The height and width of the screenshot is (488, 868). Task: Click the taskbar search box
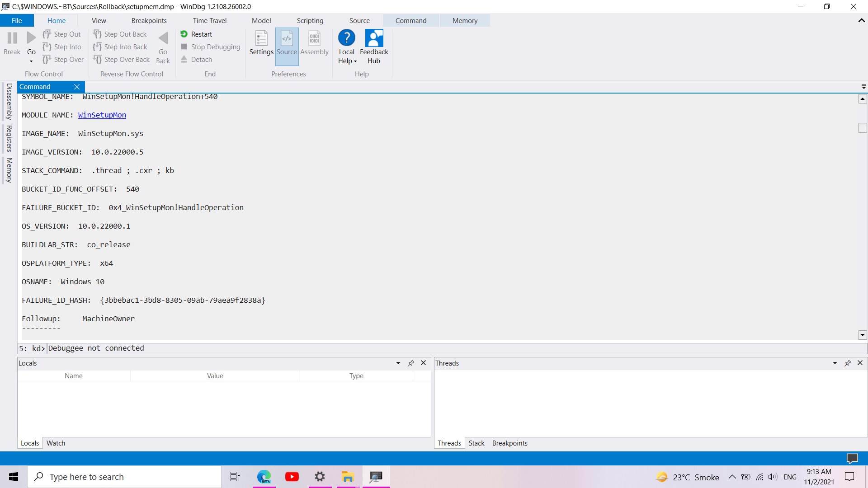(125, 477)
